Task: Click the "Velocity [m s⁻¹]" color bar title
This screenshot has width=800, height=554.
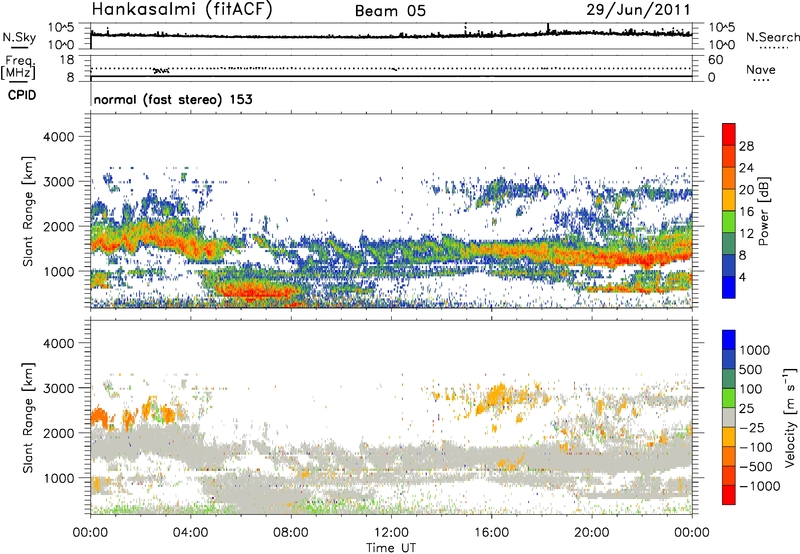Action: tap(790, 417)
